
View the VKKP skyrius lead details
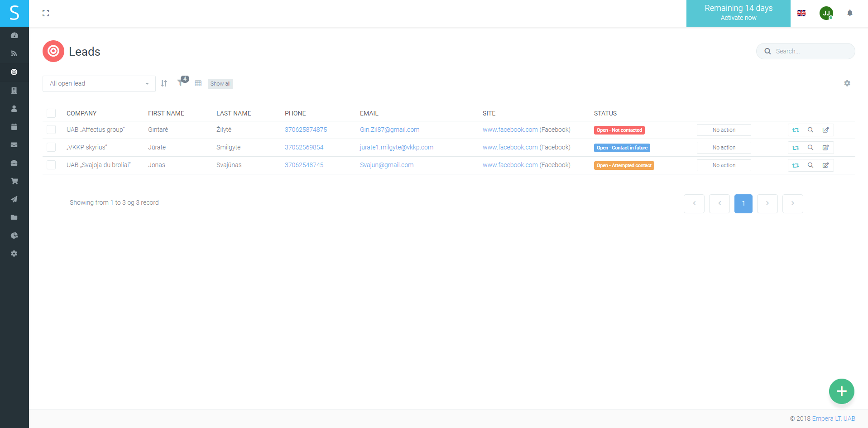pos(810,148)
